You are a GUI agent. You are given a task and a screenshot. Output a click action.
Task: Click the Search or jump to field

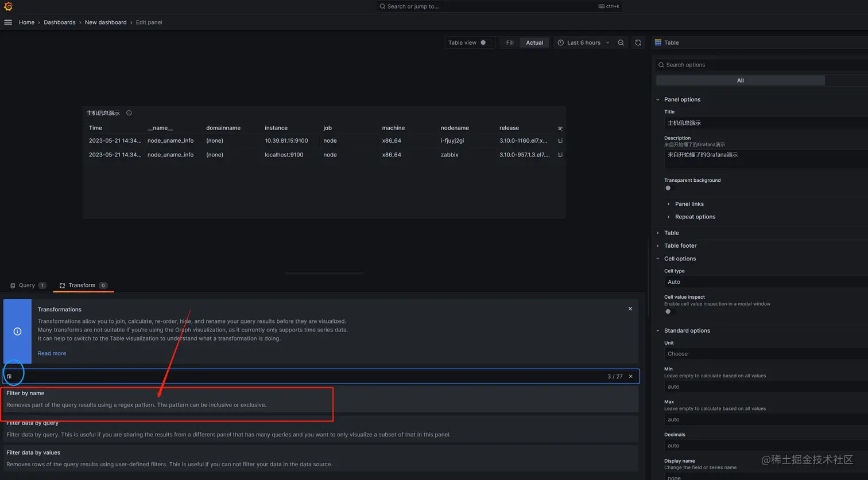point(498,6)
